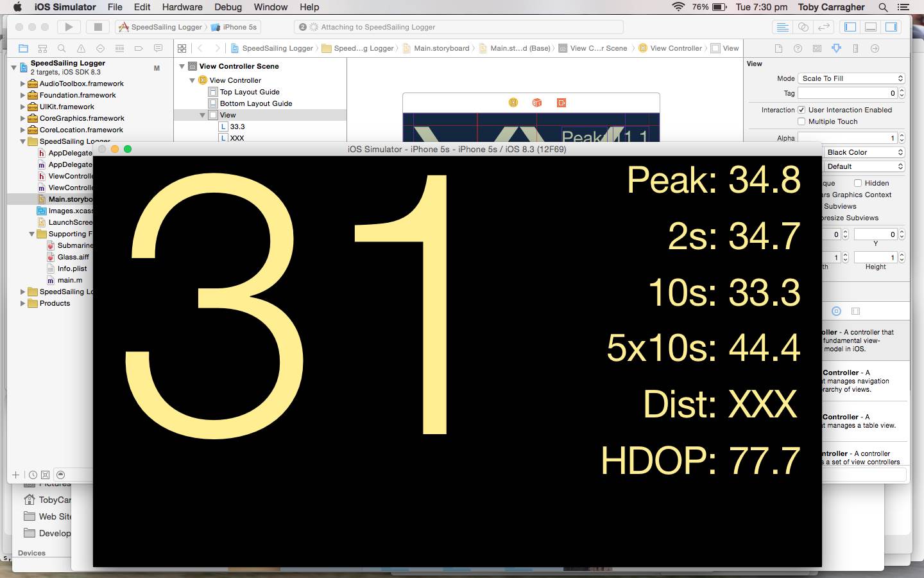This screenshot has width=924, height=578.
Task: Click the Stop button in the toolbar
Action: (98, 27)
